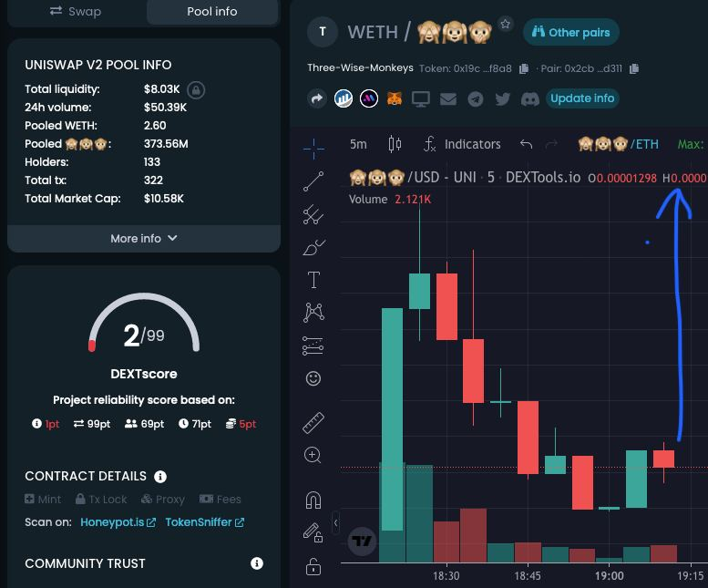Open the project website monitor icon
This screenshot has height=588, width=708.
pyautogui.click(x=420, y=98)
